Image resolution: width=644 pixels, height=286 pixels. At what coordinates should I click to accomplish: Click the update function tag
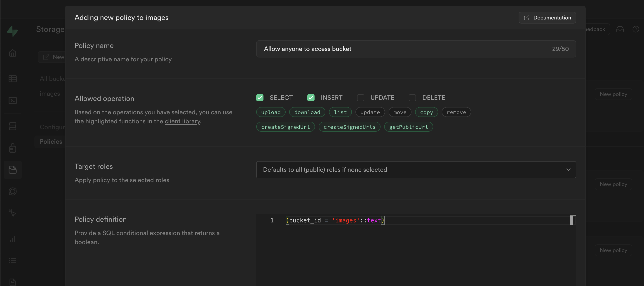coord(370,112)
